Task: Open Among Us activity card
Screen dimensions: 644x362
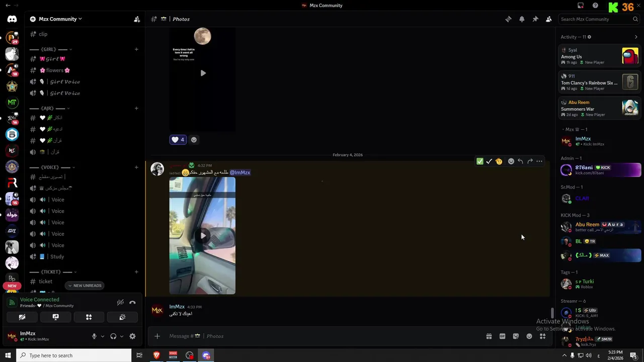Action: [x=600, y=56]
